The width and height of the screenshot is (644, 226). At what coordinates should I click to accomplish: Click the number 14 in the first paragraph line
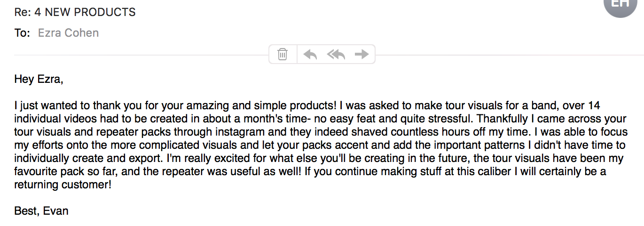(x=594, y=106)
